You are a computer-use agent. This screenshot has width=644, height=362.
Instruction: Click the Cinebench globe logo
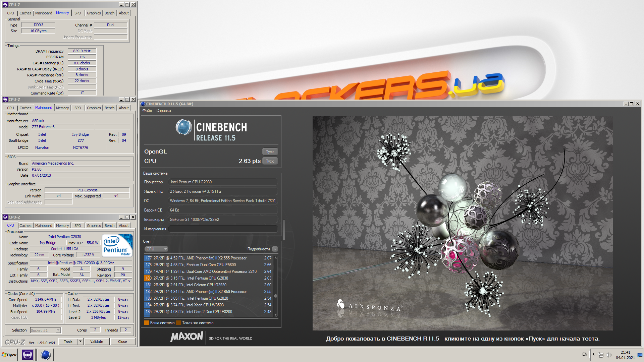pos(183,127)
